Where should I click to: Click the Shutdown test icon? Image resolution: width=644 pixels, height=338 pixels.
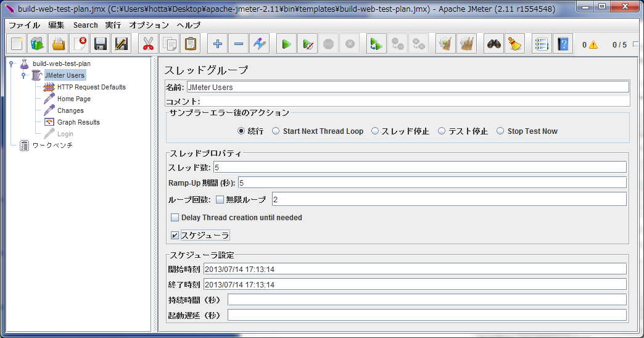(350, 44)
